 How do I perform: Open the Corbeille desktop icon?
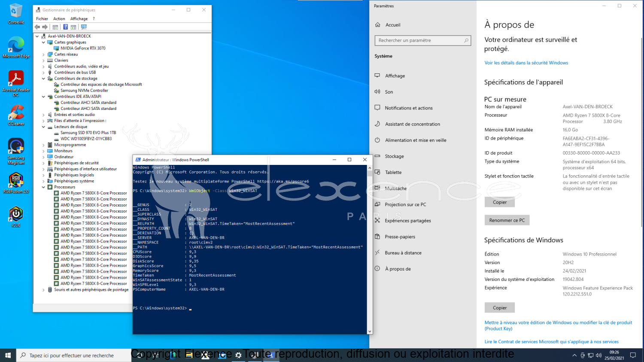pos(16,14)
